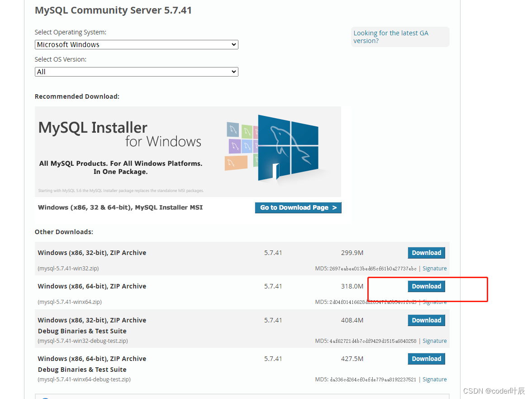Image resolution: width=532 pixels, height=399 pixels.
Task: Download the win32 debug-test zip archive
Action: coord(427,320)
